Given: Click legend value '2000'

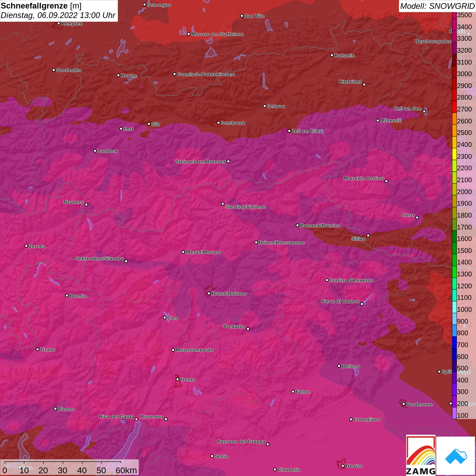Looking at the screenshot, I should (464, 192).
